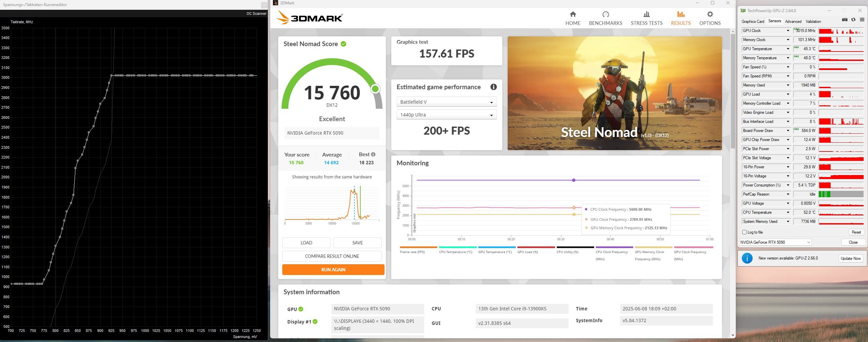This screenshot has height=342, width=868.
Task: Click the blue info icon in the GPU-Z update notice
Action: point(747,259)
